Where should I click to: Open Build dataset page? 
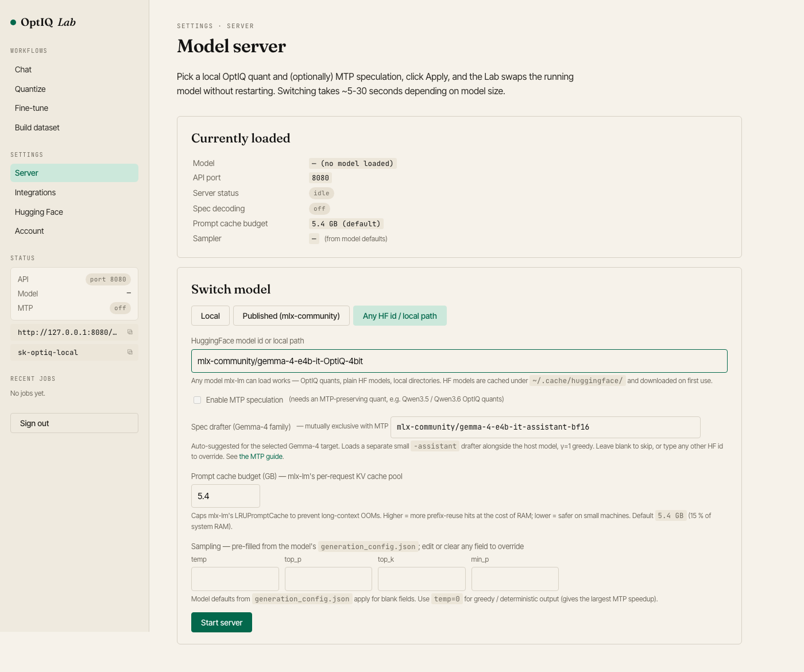pos(74,128)
